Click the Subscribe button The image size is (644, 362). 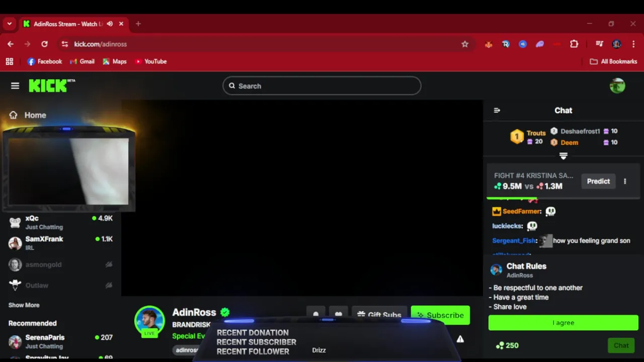[440, 315]
